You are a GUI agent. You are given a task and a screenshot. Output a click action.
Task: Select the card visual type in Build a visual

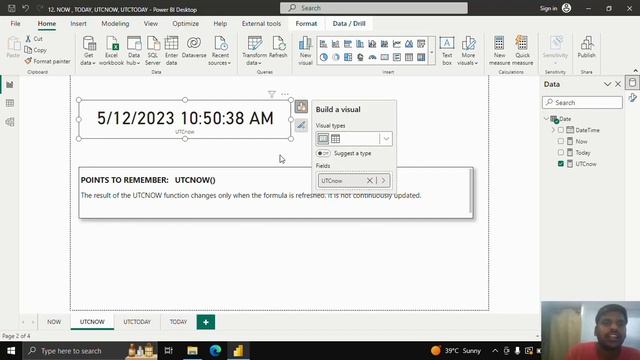tap(323, 139)
